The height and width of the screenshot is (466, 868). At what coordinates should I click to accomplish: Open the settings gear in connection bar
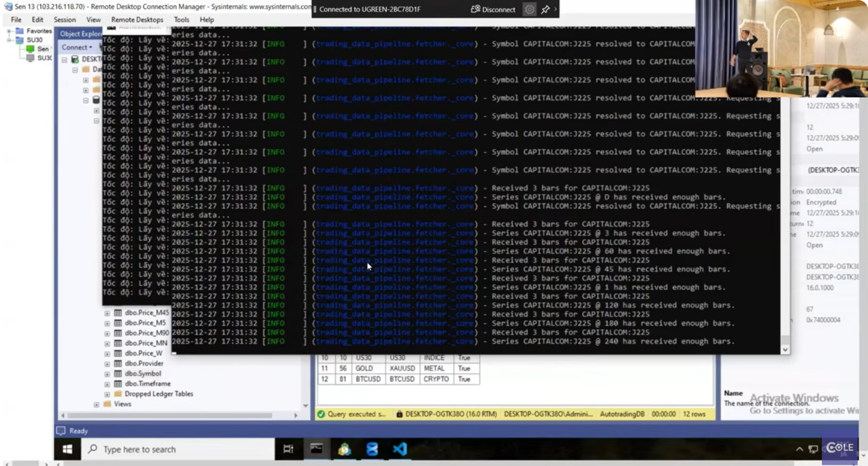[529, 9]
